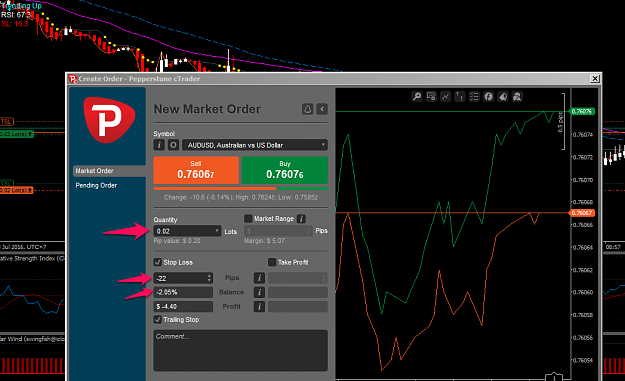Open the AUDUSD symbol dropdown
625x381 pixels.
[x=255, y=145]
